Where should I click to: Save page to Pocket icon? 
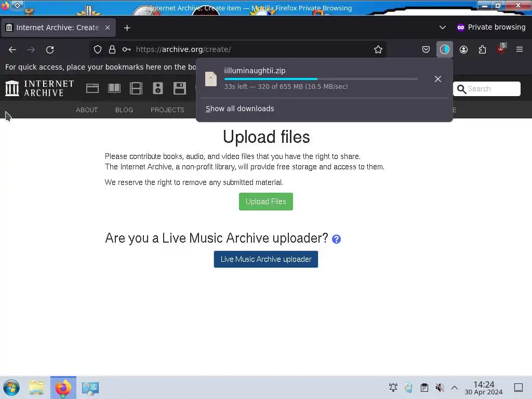click(426, 49)
